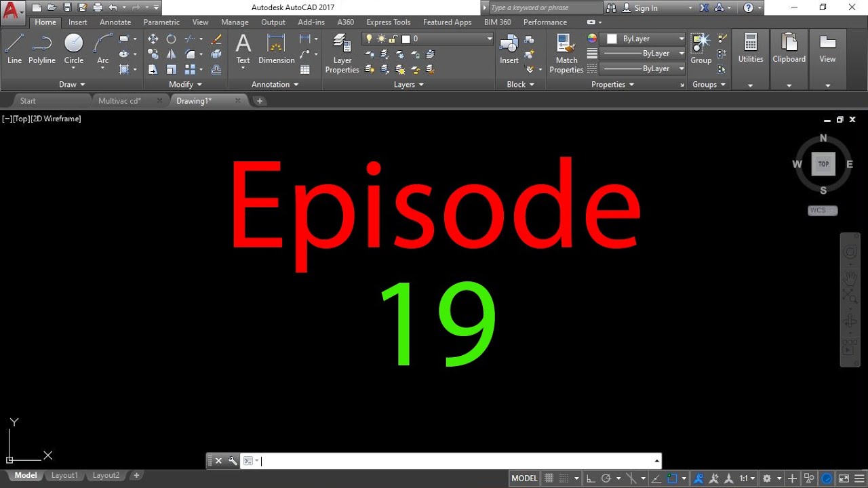Open the lineweight ByLayer dropdown

[644, 54]
